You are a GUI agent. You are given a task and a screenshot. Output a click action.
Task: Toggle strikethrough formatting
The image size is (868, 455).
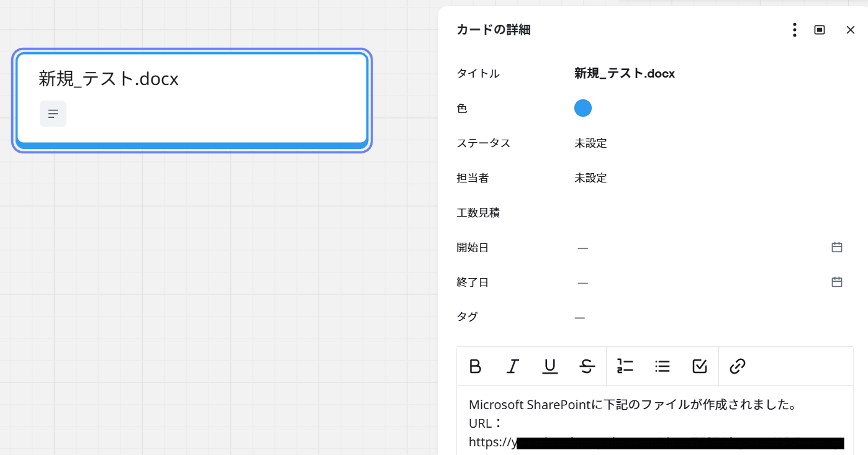coord(587,366)
